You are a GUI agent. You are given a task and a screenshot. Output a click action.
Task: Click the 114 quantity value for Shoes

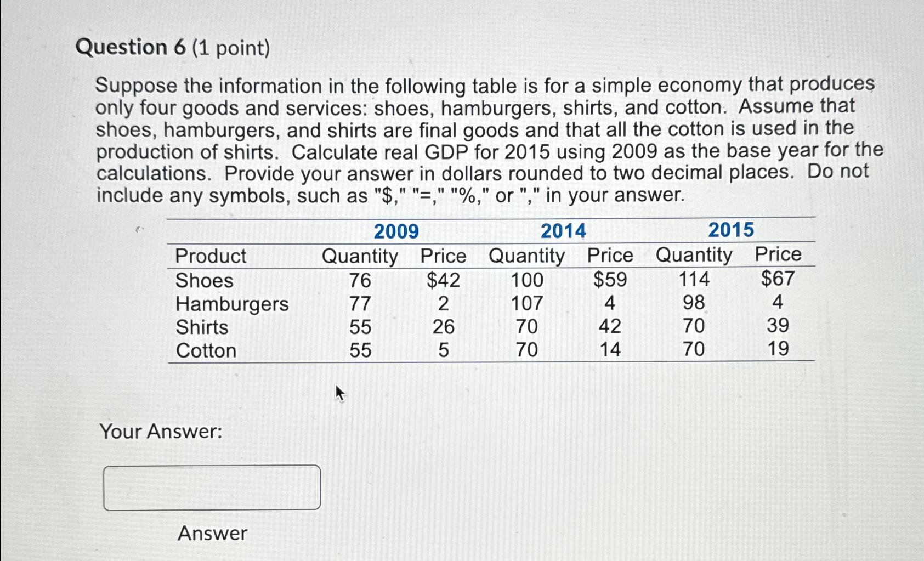(x=695, y=280)
